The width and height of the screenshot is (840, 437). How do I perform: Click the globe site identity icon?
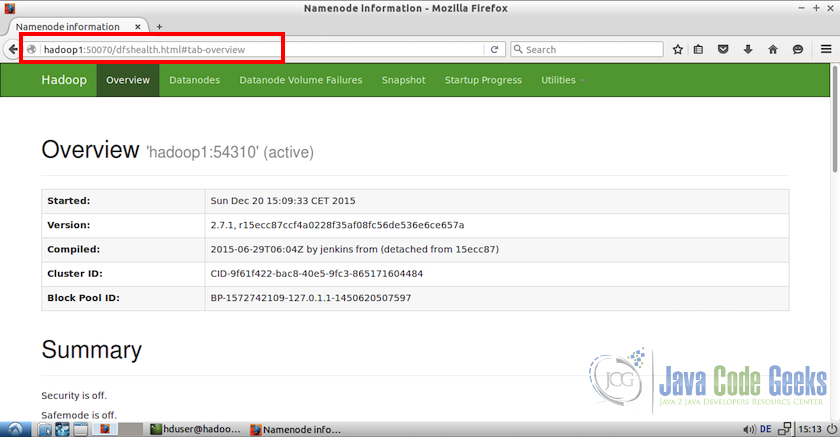[32, 49]
